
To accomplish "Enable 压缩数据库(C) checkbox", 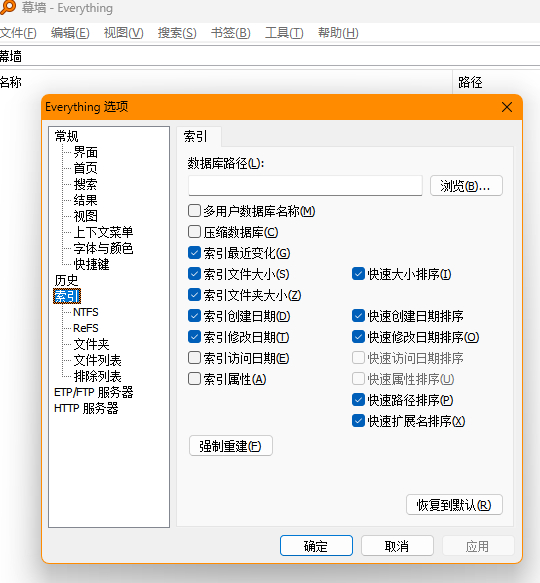I will pos(195,232).
